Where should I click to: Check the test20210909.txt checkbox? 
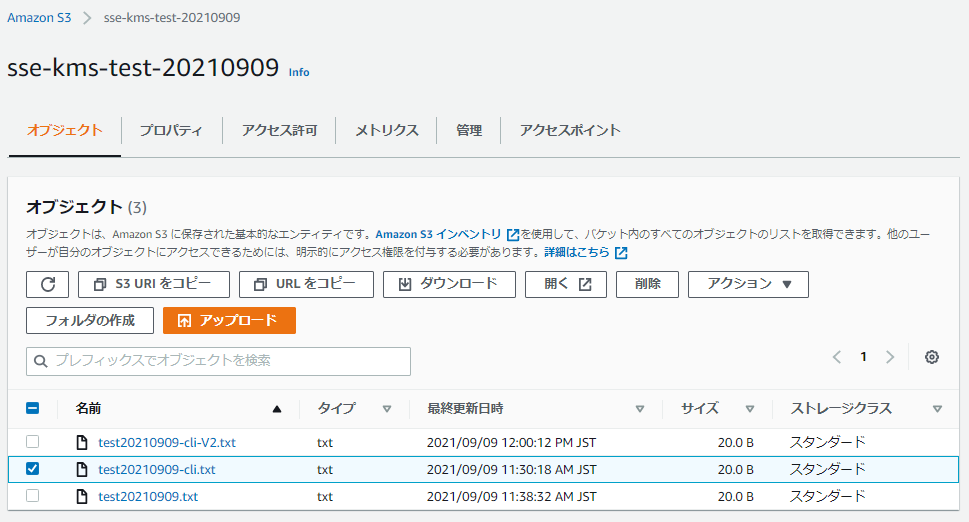(x=33, y=495)
